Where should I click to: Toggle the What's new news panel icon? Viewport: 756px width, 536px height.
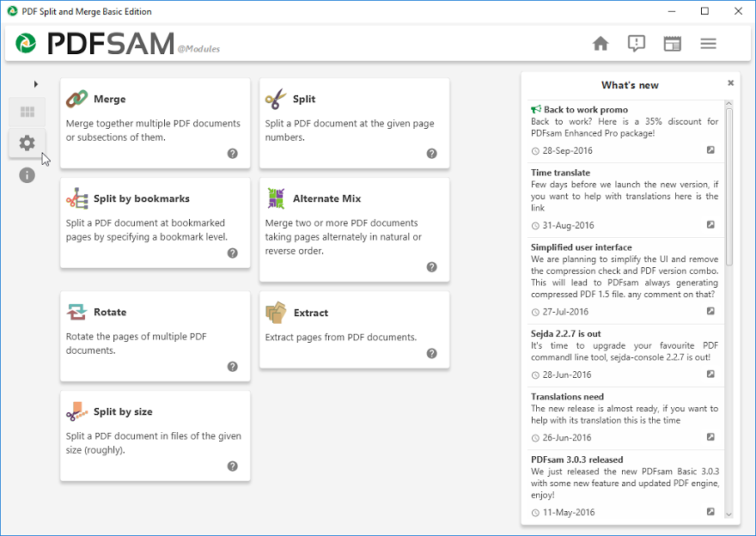(x=672, y=44)
